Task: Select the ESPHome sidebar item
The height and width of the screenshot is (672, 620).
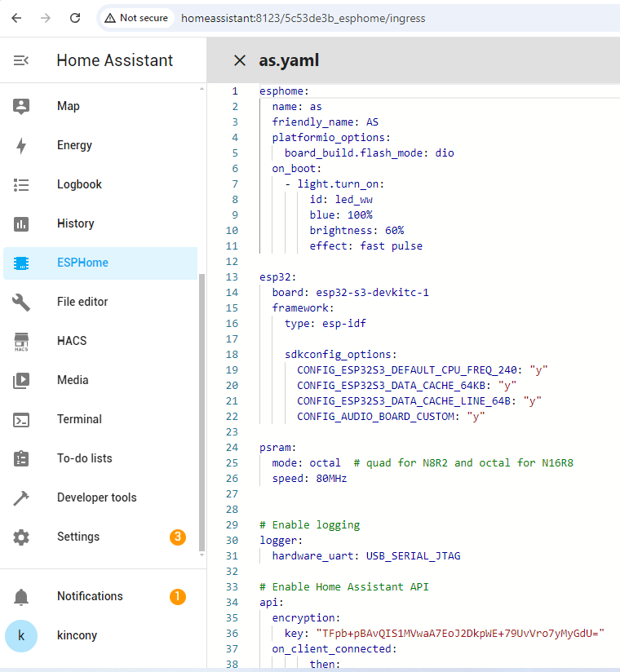Action: 82,263
